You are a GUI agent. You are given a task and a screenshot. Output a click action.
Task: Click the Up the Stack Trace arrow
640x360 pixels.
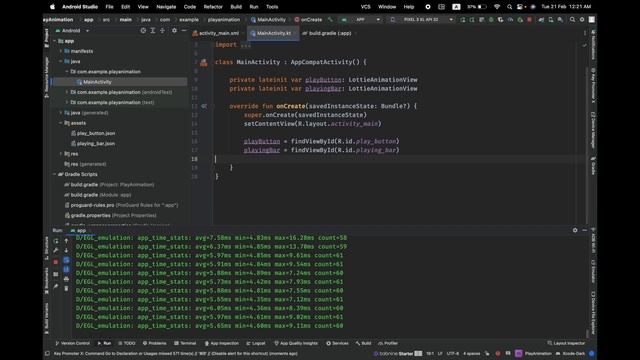tap(66, 241)
